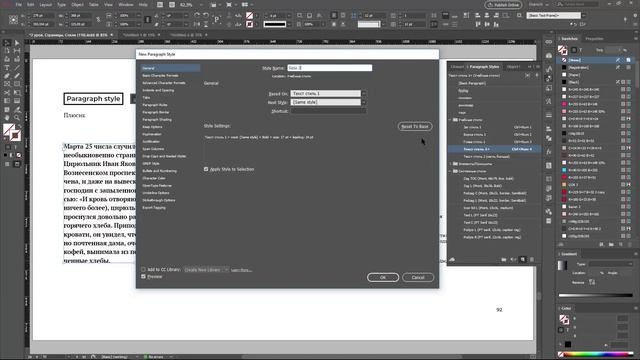Screen dimensions: 640x360
Task: Collapse the third style group folder
Action: (x=451, y=171)
